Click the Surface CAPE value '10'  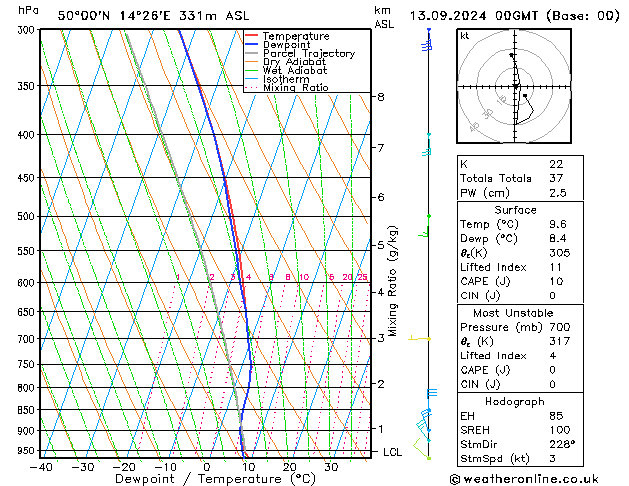coord(556,281)
